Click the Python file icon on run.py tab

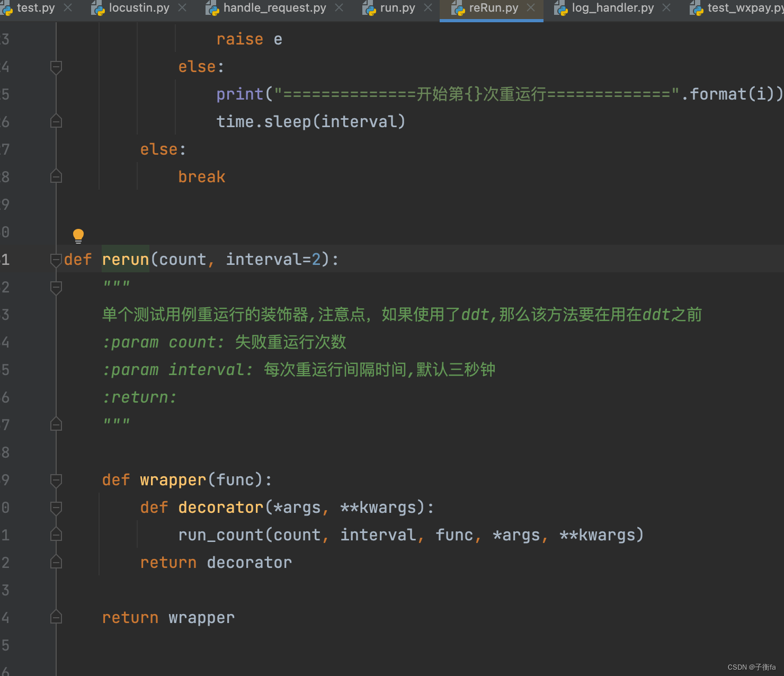pyautogui.click(x=369, y=8)
